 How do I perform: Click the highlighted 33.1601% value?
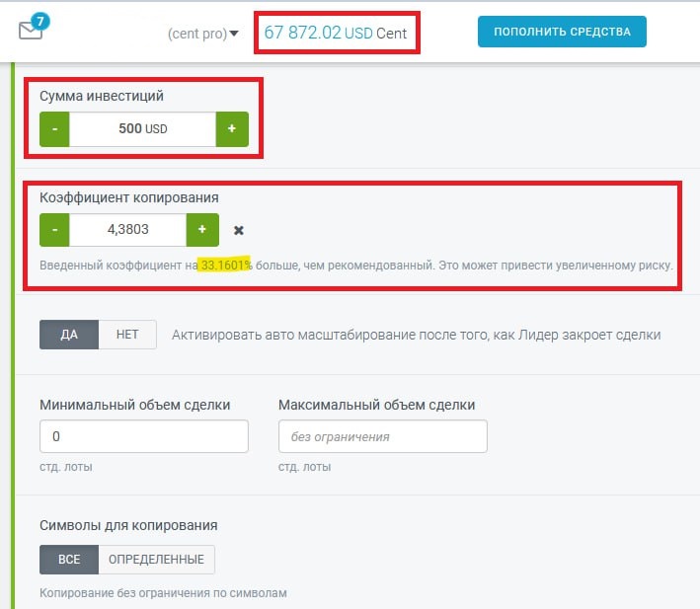(225, 265)
